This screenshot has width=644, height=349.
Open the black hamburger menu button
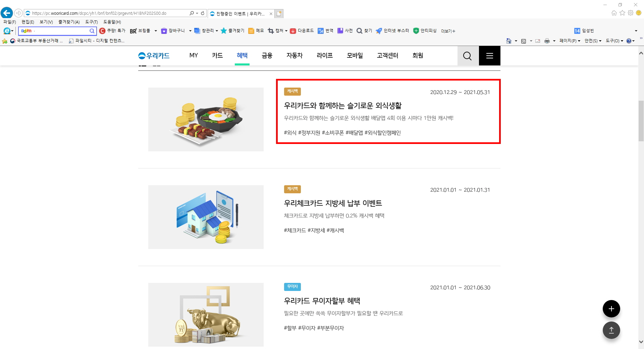(490, 56)
